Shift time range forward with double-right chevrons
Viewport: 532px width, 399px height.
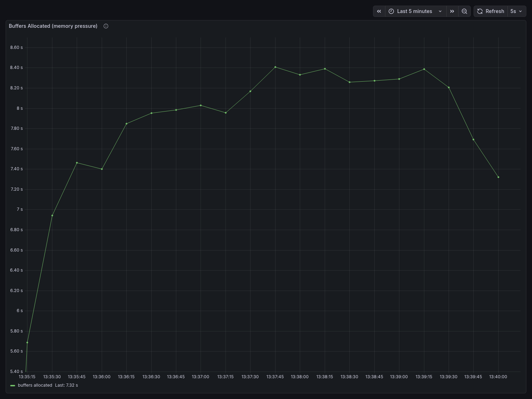(452, 11)
